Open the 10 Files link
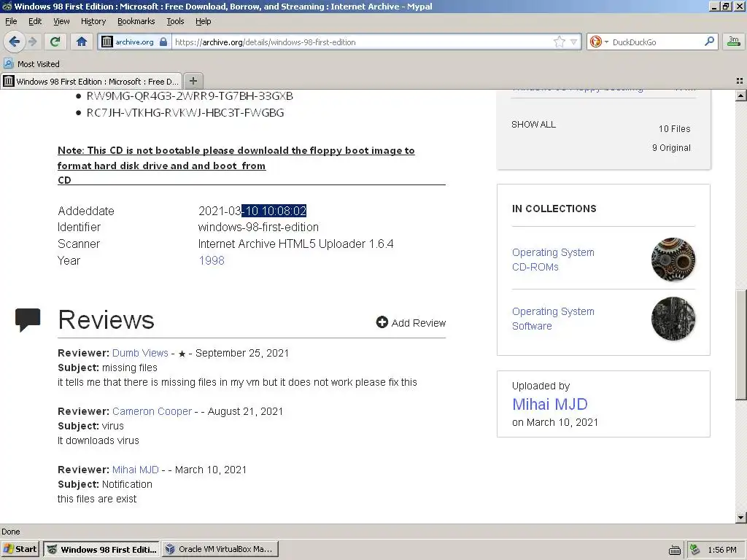This screenshot has width=747, height=560. [x=675, y=128]
